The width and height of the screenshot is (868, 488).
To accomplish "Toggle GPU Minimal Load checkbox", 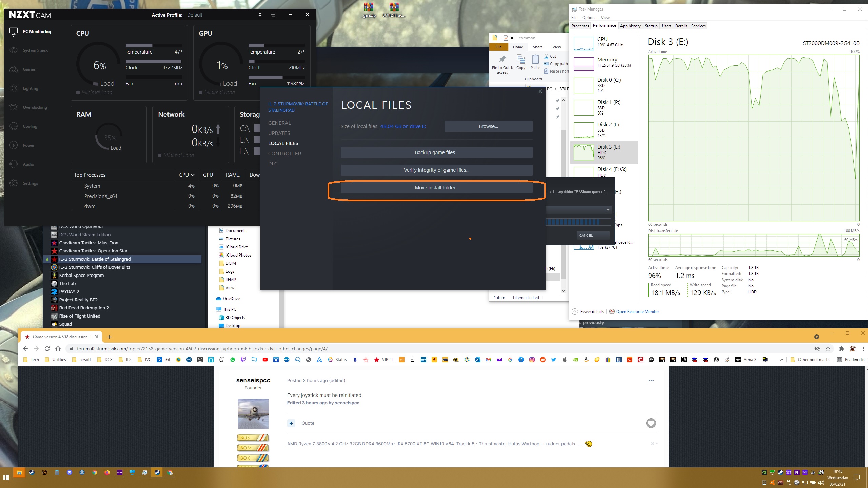I will pyautogui.click(x=201, y=93).
